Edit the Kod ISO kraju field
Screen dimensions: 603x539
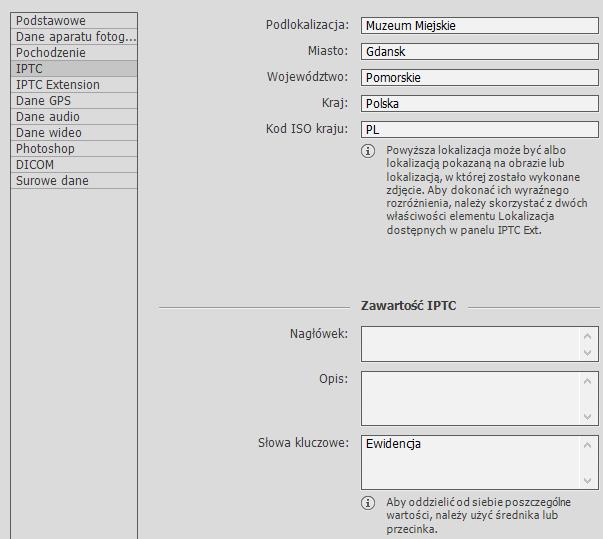coord(480,130)
